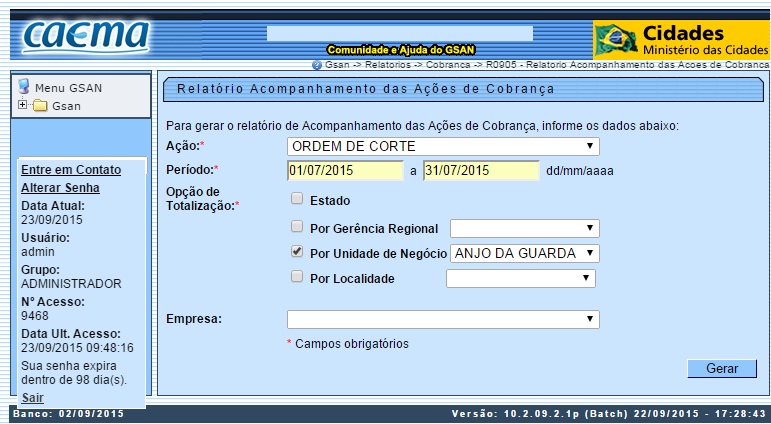Screen dimensions: 771x424
Task: Enable the Estado totalization checkbox
Action: point(297,199)
